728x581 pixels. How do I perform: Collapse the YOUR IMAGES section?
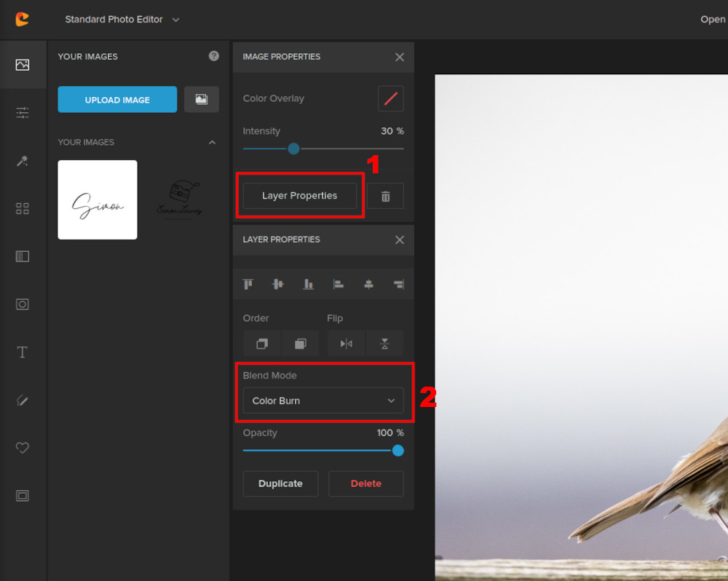[212, 142]
